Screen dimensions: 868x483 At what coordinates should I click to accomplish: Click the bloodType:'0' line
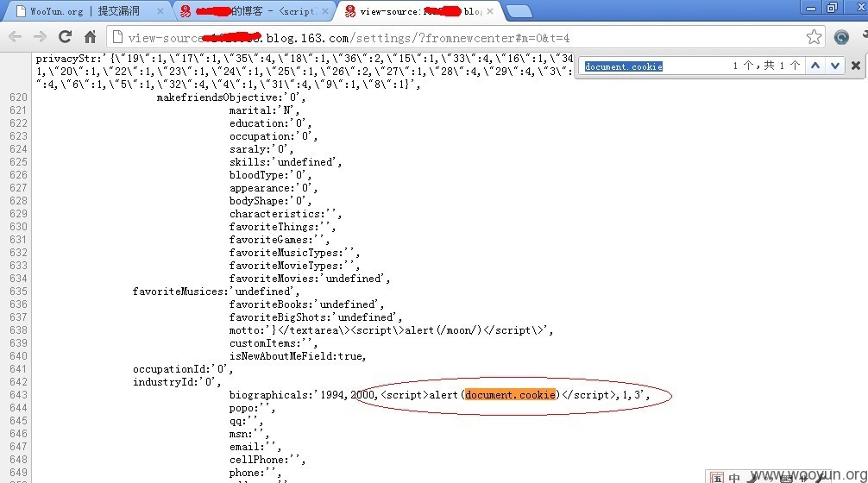[x=270, y=175]
